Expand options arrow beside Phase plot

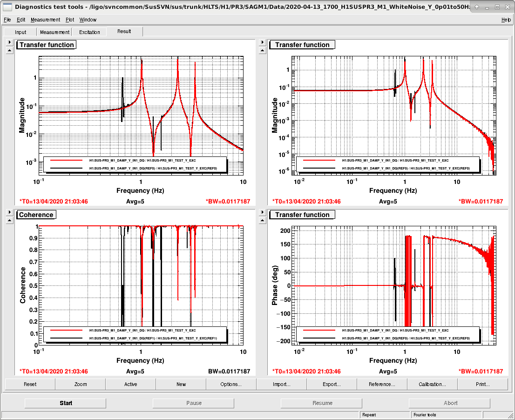tap(262, 212)
